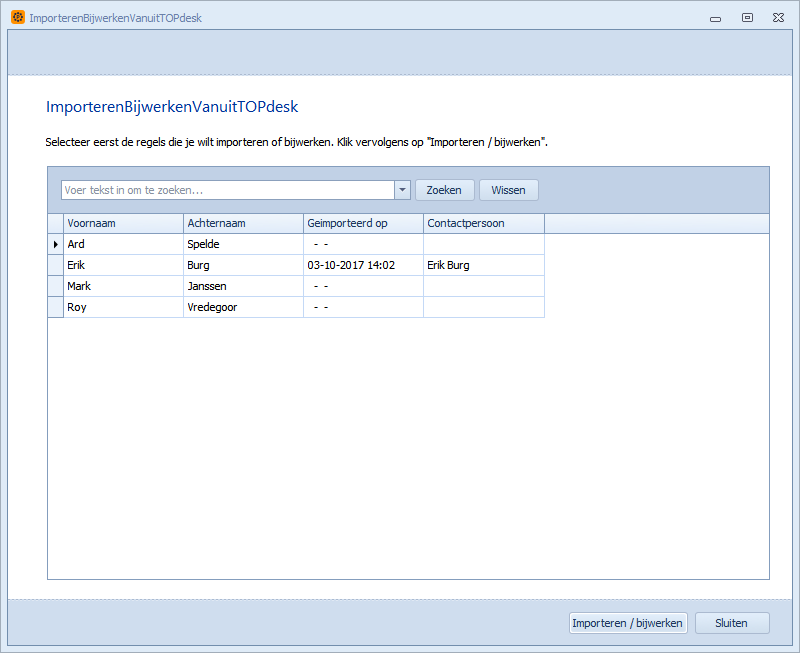This screenshot has width=800, height=653.
Task: Maximize the ImporterenBijwerkenVanuitTOPdesk window
Action: (747, 18)
